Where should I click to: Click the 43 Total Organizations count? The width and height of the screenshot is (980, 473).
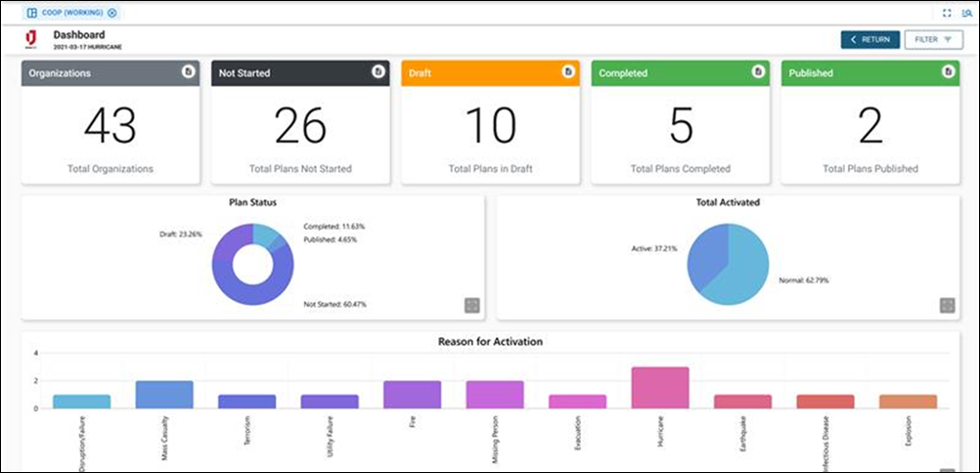click(111, 126)
